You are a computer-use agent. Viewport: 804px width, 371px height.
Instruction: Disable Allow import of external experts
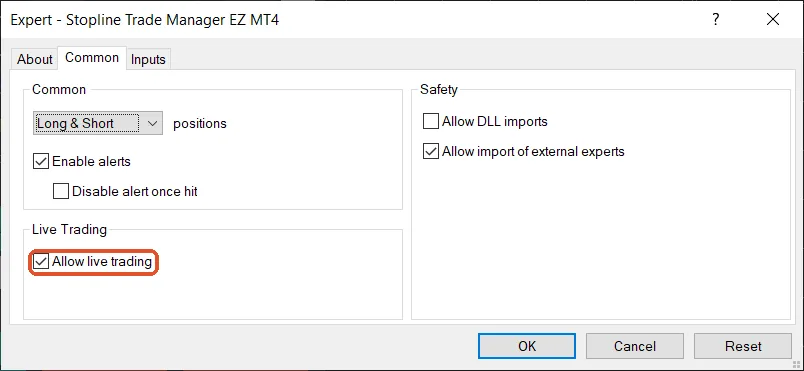[x=431, y=152]
